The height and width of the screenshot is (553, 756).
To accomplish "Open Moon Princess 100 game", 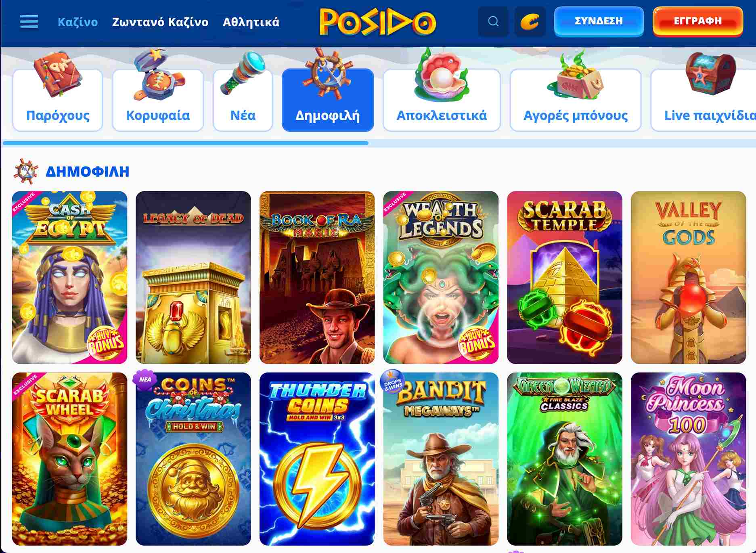I will coord(688,459).
